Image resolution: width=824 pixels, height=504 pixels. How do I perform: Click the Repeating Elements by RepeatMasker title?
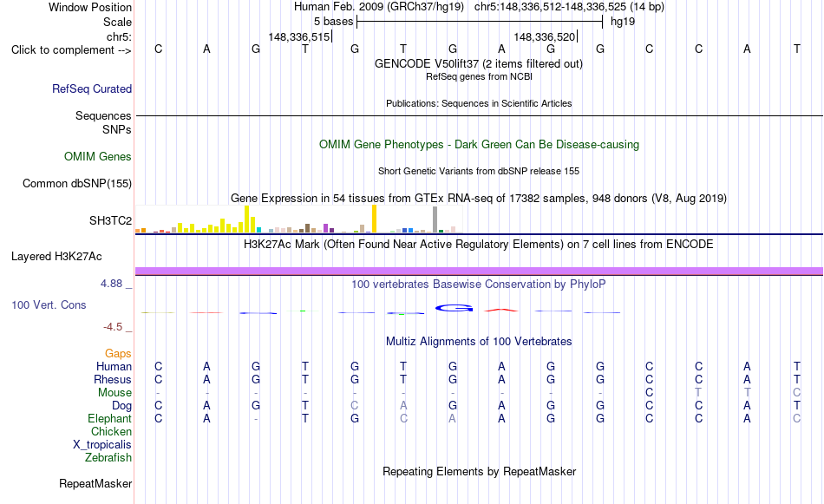pos(480,471)
